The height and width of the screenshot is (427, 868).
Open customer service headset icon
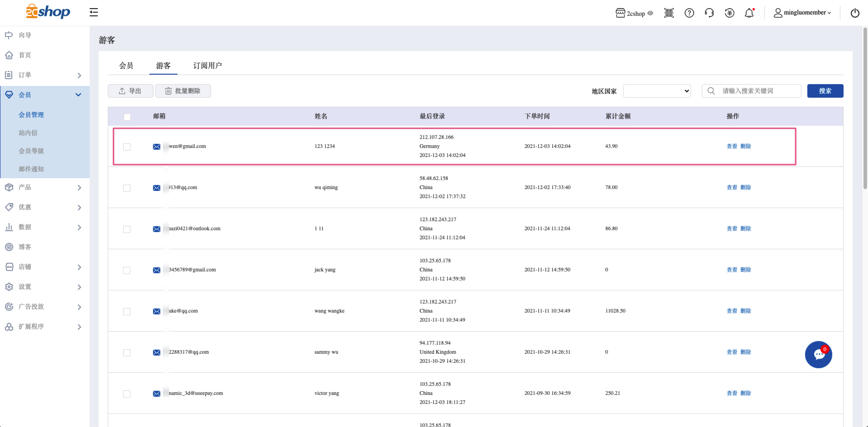pyautogui.click(x=709, y=13)
